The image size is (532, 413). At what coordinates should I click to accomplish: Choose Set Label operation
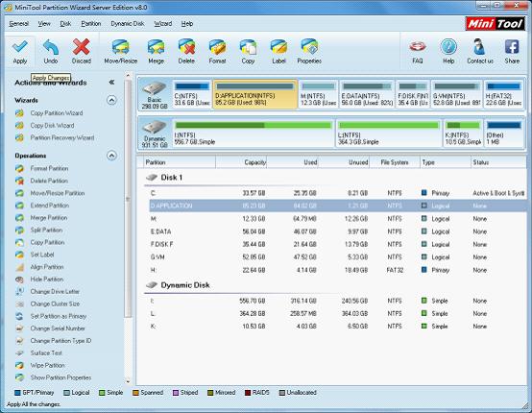[x=42, y=255]
